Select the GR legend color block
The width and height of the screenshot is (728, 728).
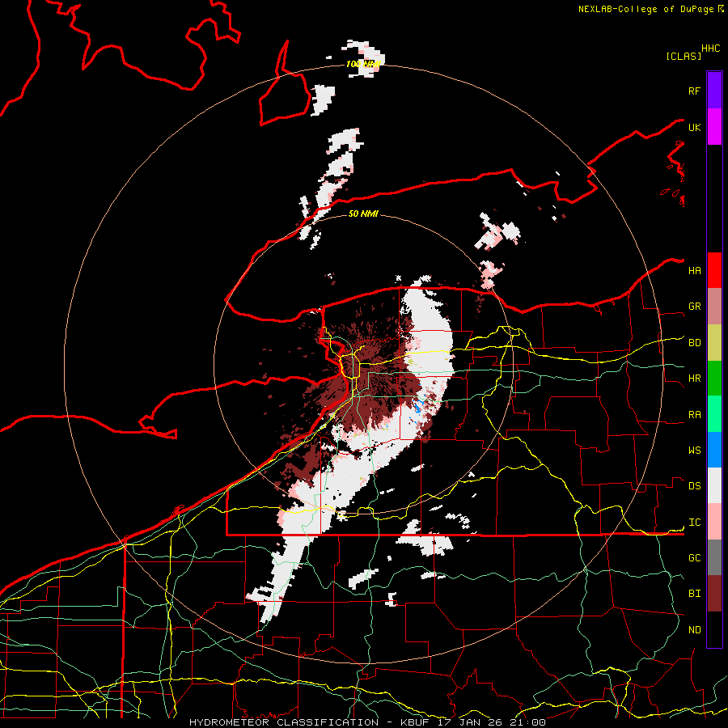coord(714,307)
